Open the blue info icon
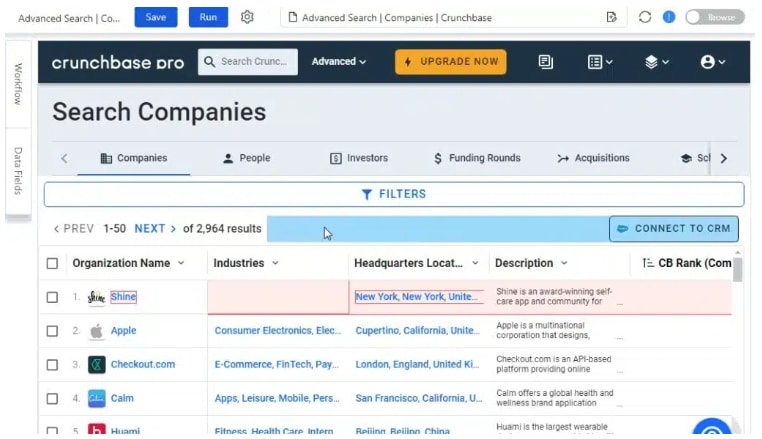 coord(669,18)
